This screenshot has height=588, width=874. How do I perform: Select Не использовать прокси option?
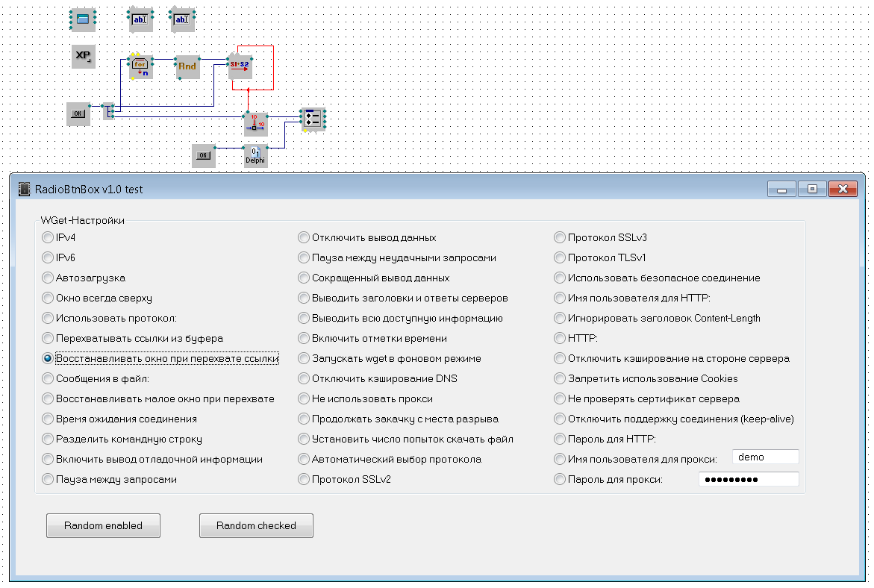[366, 398]
